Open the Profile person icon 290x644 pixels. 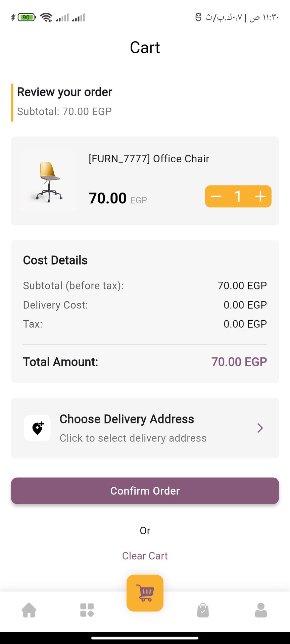[x=261, y=610]
